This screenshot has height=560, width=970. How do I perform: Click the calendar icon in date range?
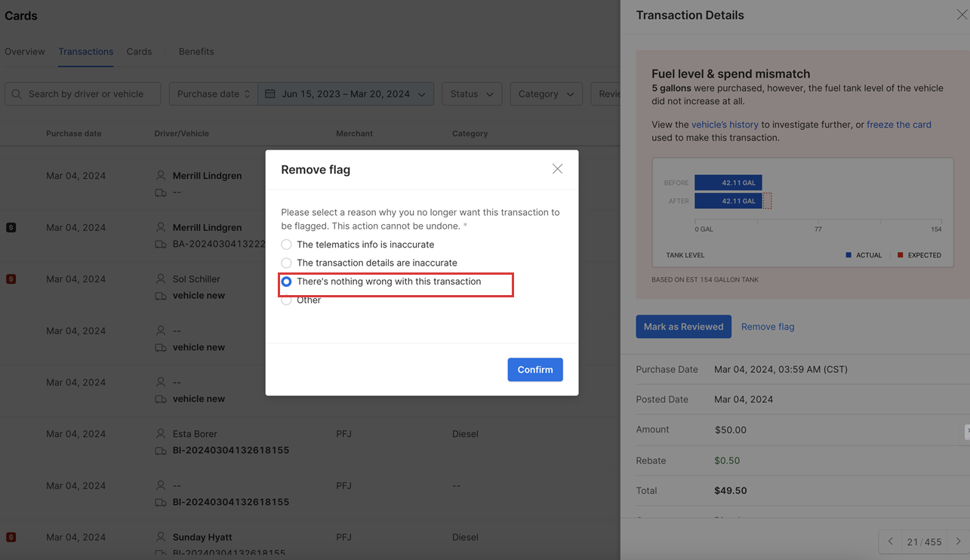tap(270, 94)
